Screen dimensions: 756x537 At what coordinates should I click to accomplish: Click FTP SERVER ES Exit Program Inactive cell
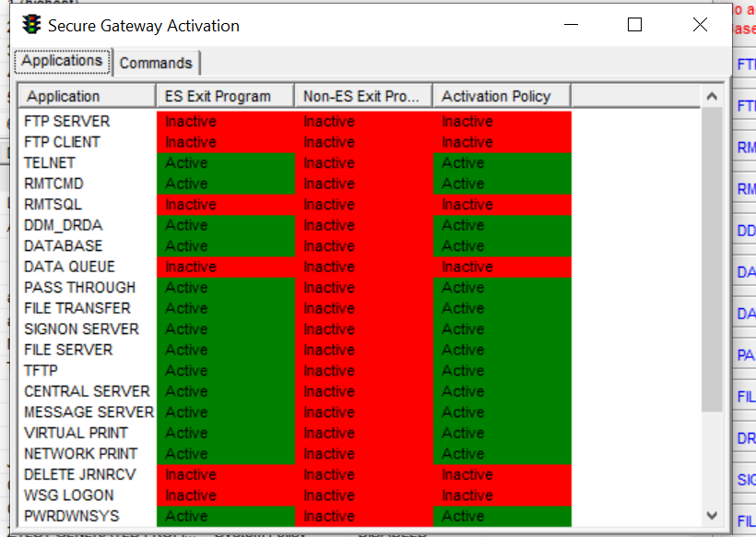[x=226, y=122]
